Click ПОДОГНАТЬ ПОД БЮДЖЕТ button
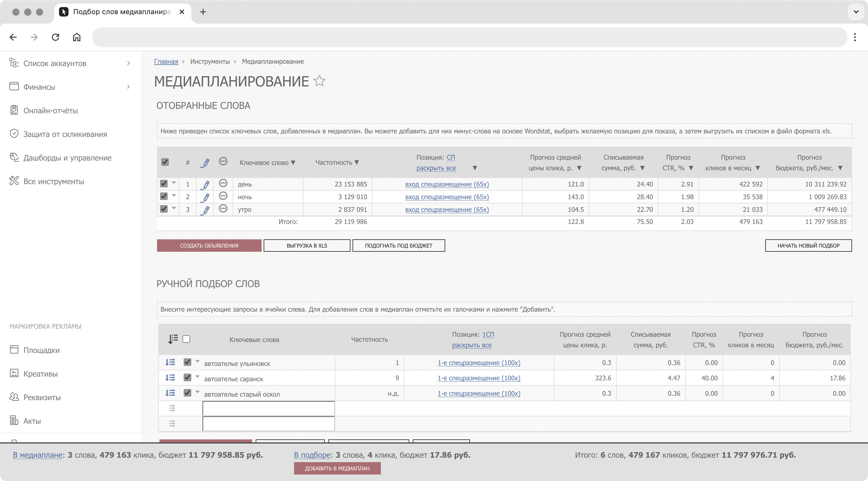Image resolution: width=868 pixels, height=481 pixels. 399,246
